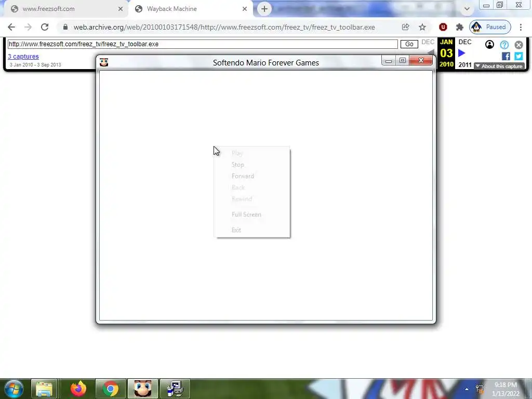Click the JAN month label in Wayback
532x399 pixels.
(x=446, y=42)
